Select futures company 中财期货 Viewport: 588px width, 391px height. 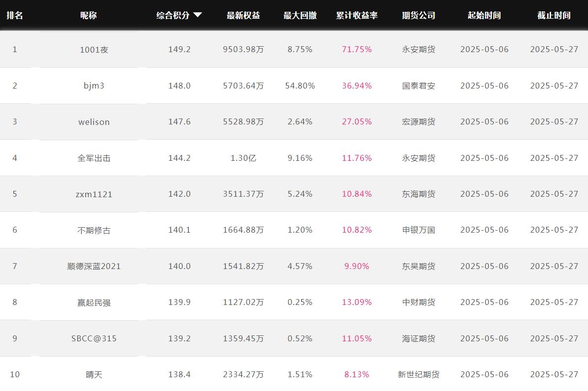pyautogui.click(x=419, y=302)
